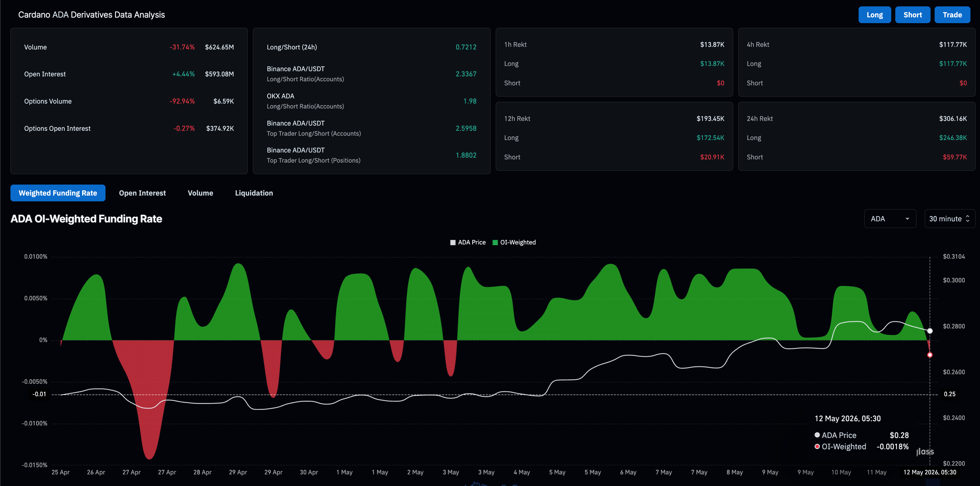The image size is (980, 486).
Task: Switch to the Open Interest tab
Action: tap(142, 193)
